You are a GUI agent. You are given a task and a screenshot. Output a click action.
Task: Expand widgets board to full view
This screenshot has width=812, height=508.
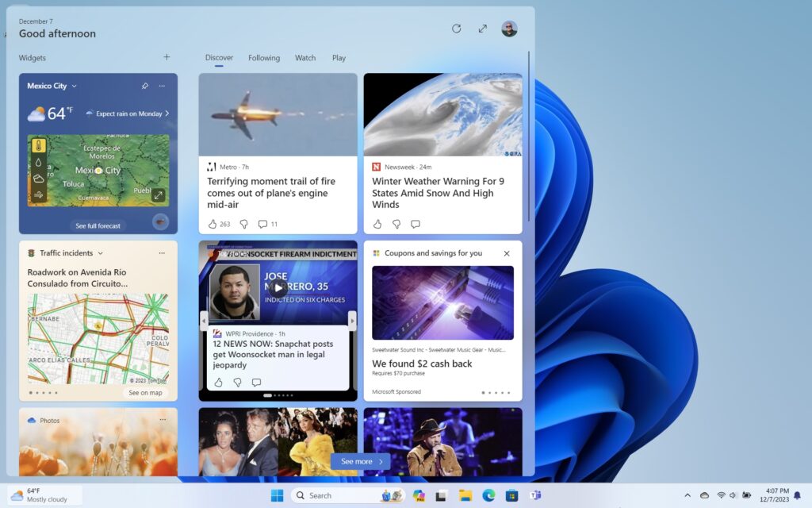tap(483, 29)
